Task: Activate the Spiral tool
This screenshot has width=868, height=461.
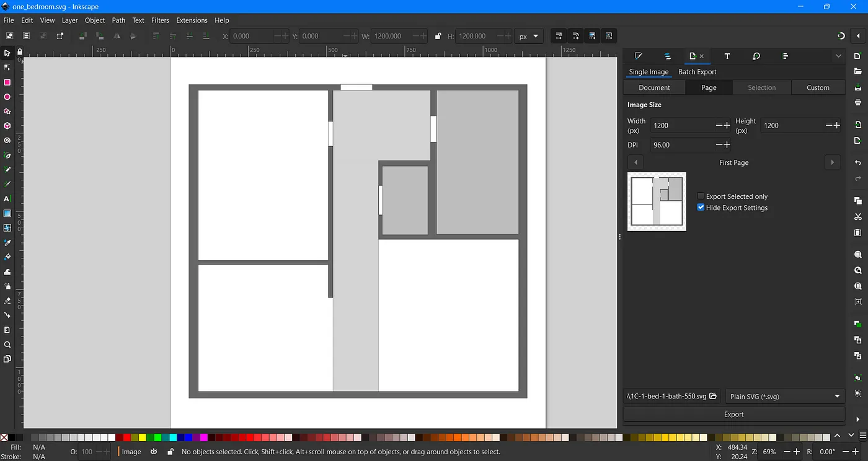Action: click(7, 140)
